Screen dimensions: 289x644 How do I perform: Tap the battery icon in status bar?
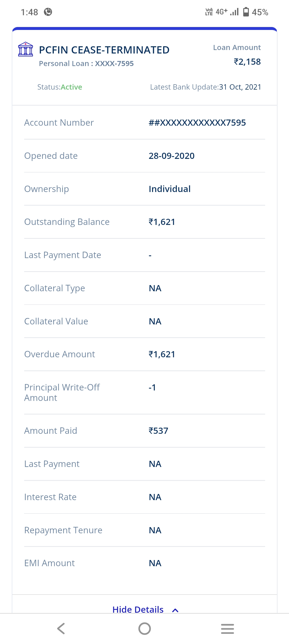[x=246, y=12]
